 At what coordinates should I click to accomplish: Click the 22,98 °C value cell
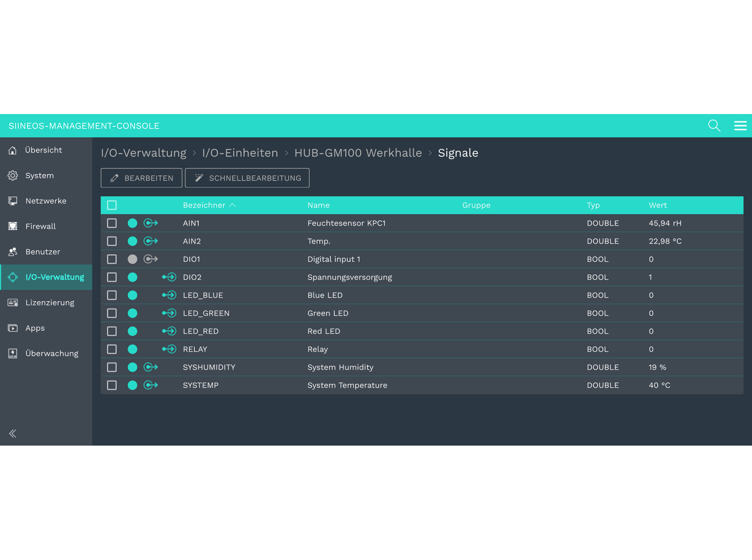pos(665,241)
